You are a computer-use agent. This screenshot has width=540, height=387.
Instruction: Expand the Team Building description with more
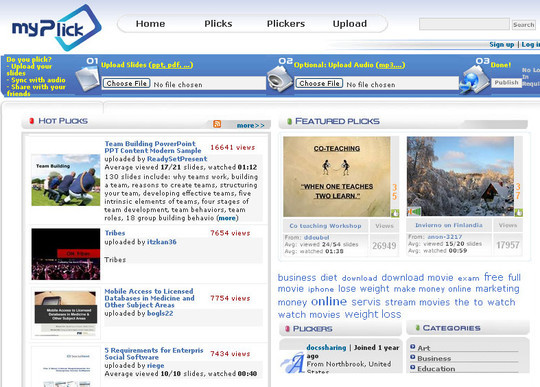click(227, 218)
